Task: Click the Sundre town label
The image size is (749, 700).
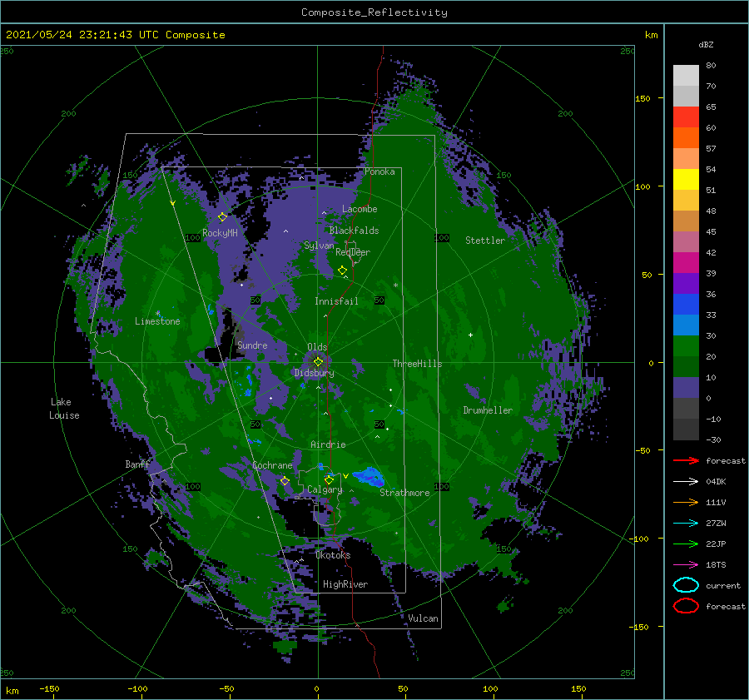Action: click(x=252, y=345)
